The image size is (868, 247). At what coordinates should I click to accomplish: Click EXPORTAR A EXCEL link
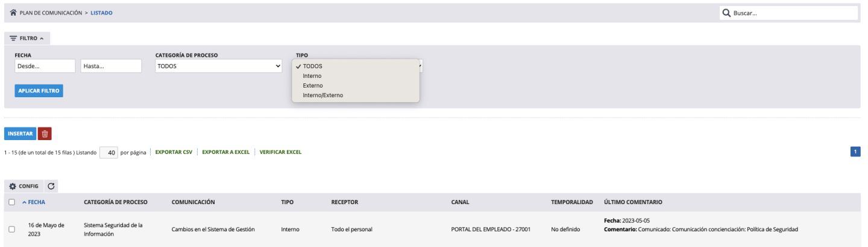(225, 152)
